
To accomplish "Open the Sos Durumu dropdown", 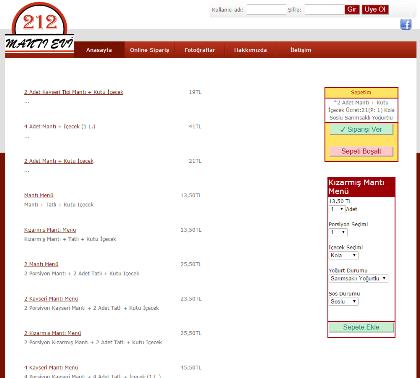I will (x=344, y=302).
